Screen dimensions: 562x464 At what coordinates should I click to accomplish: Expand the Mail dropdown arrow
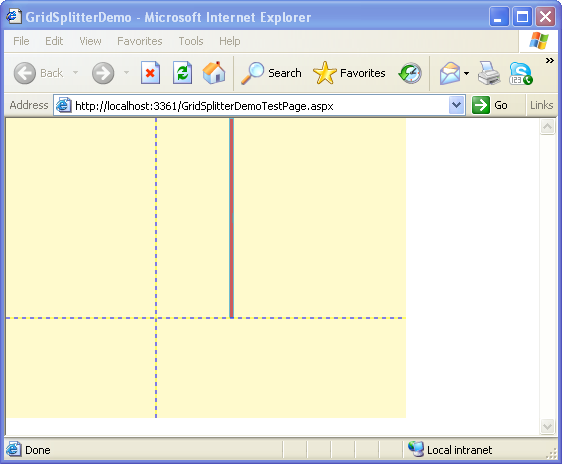coord(466,73)
